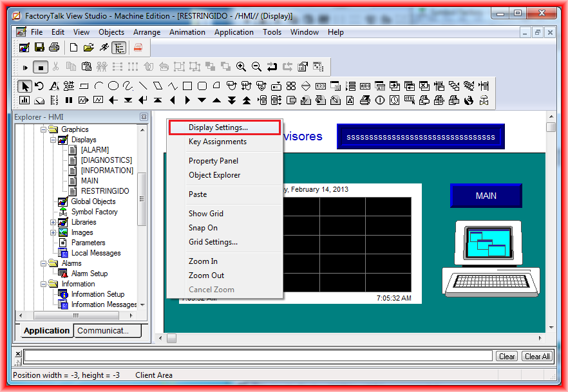The width and height of the screenshot is (568, 392).
Task: Select the Rectangle drawing tool
Action: 187,86
